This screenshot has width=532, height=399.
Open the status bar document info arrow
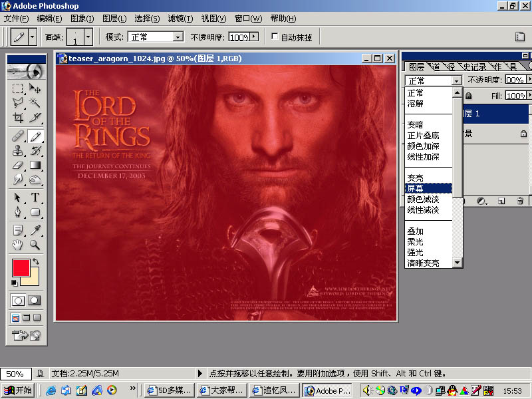coord(200,374)
